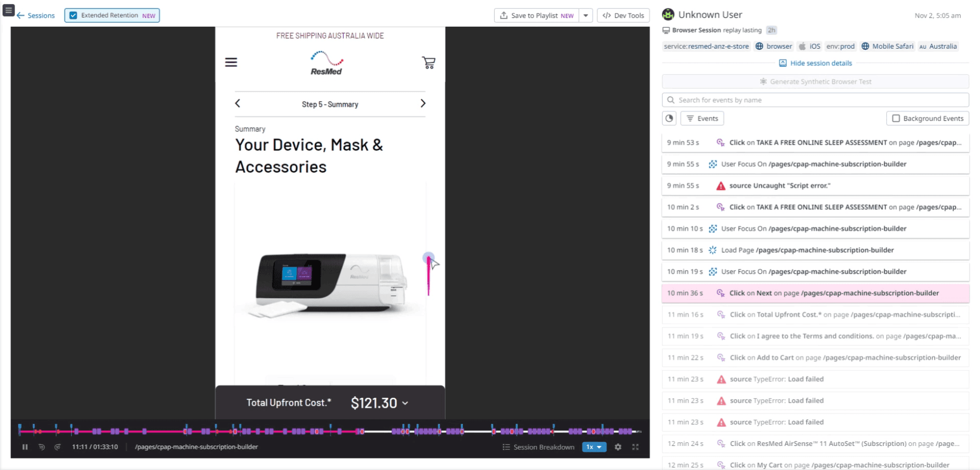Select the 10 min 18 s Load Page event
980x470 pixels.
pos(815,250)
